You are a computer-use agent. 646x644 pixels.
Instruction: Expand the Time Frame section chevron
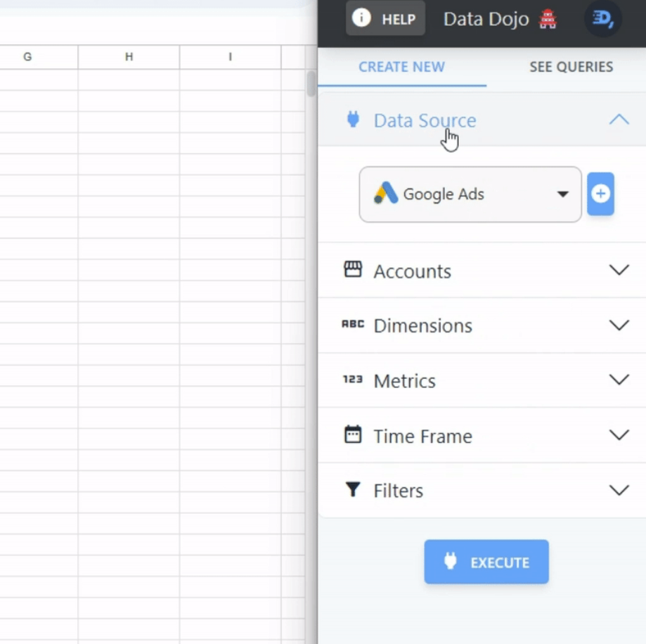click(619, 434)
